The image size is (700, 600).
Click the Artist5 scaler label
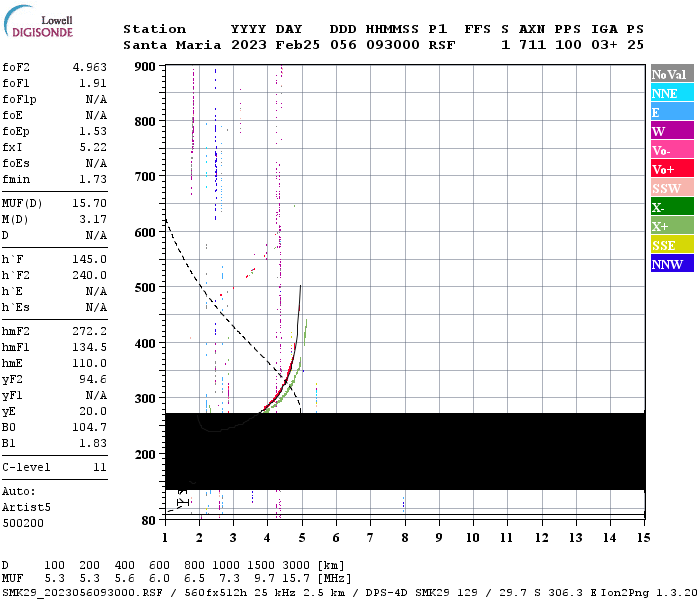coord(26,508)
